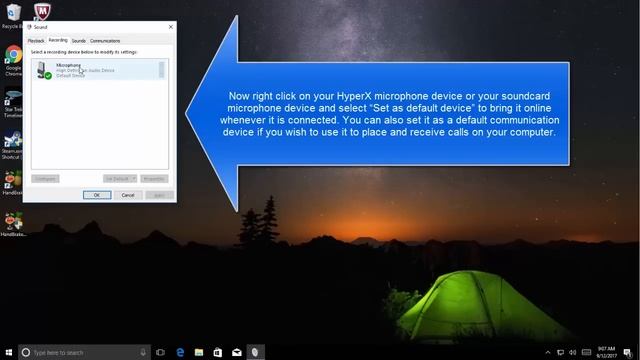Click OK in the Sound dialog
The height and width of the screenshot is (360, 640).
(97, 195)
